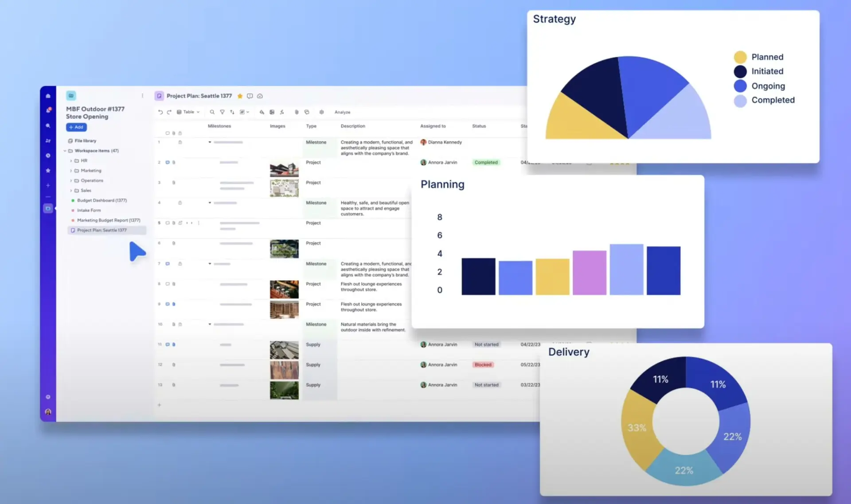Click the Analyze button in toolbar

click(342, 112)
